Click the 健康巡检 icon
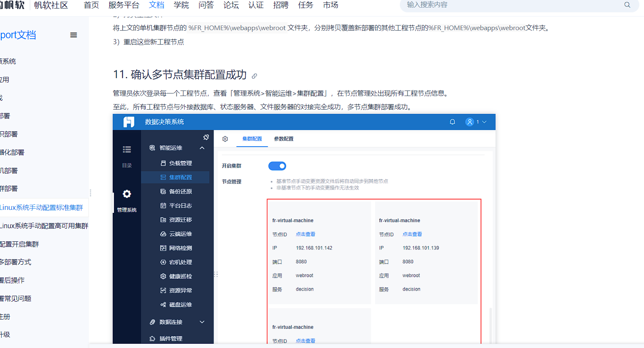 163,276
